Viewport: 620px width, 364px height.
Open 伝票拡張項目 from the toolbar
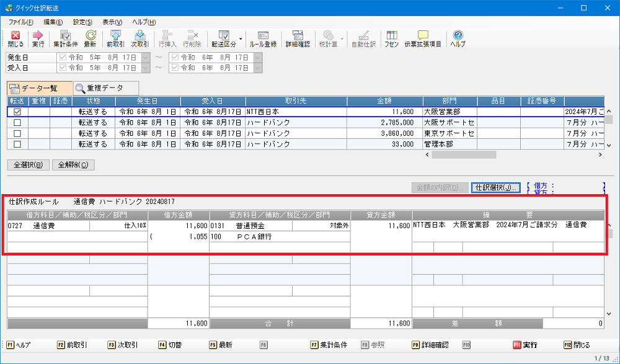pyautogui.click(x=423, y=39)
